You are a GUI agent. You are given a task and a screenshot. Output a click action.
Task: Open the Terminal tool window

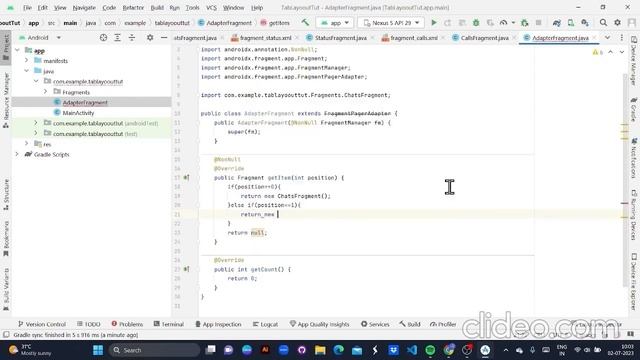(x=169, y=324)
